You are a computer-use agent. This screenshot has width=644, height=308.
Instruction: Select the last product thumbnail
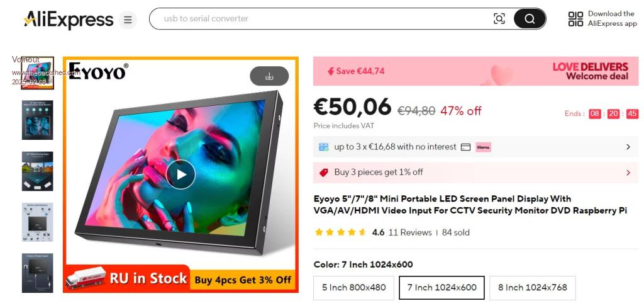(x=37, y=273)
